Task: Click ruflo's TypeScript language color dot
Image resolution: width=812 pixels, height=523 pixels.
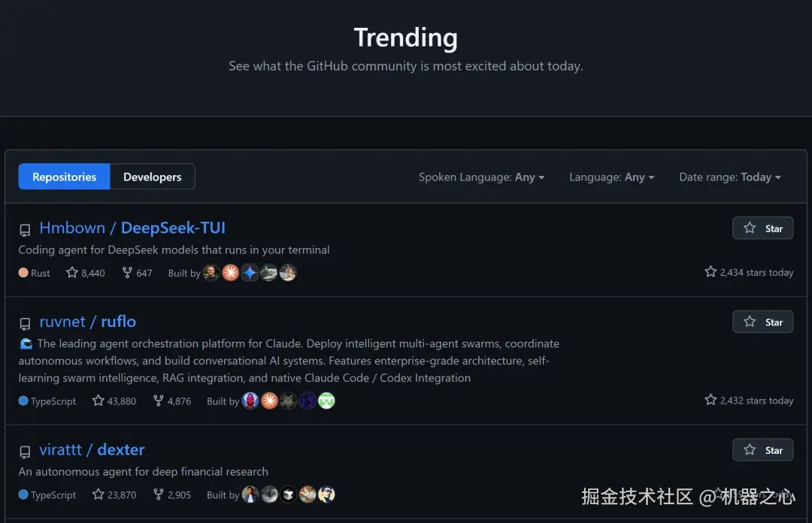Action: click(x=23, y=401)
